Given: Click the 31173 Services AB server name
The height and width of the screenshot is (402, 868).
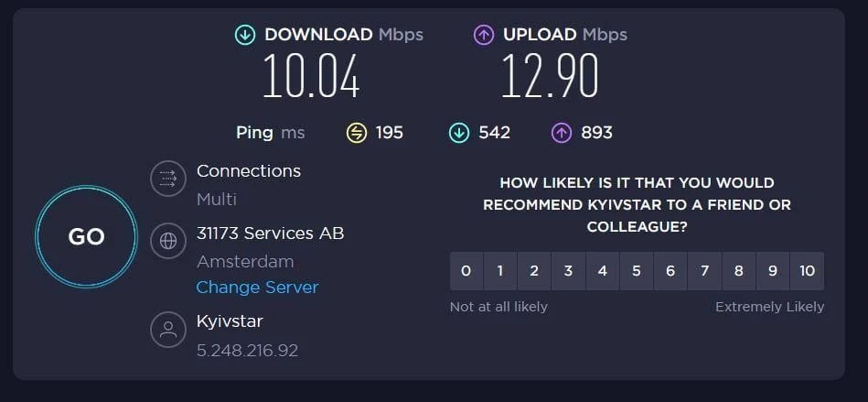Looking at the screenshot, I should [x=270, y=234].
